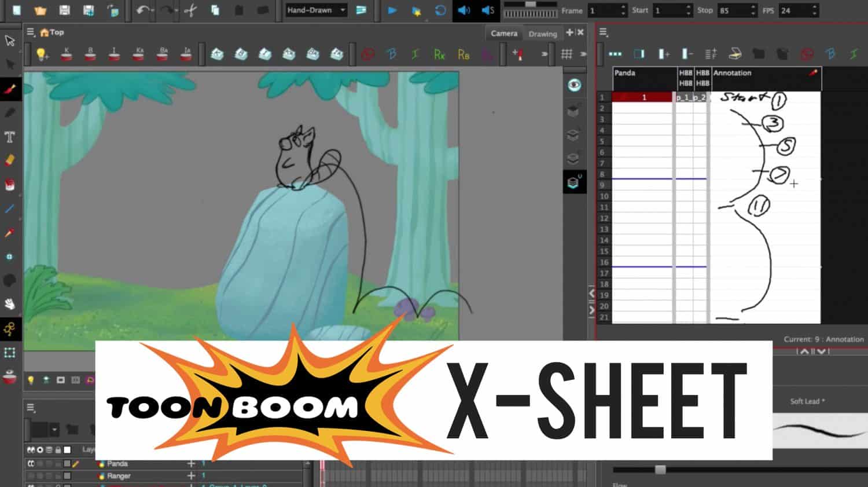The image size is (868, 487).
Task: Increase the Stop frame value
Action: coord(753,7)
